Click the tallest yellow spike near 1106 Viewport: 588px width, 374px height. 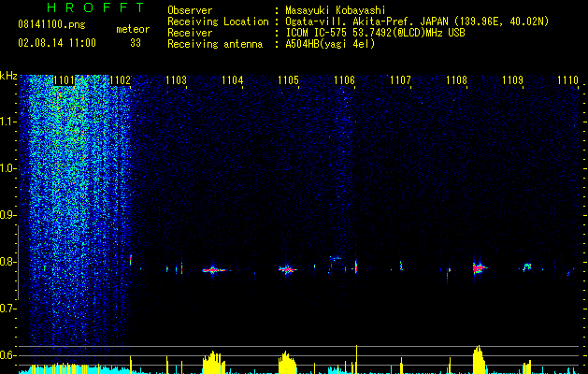[356, 359]
